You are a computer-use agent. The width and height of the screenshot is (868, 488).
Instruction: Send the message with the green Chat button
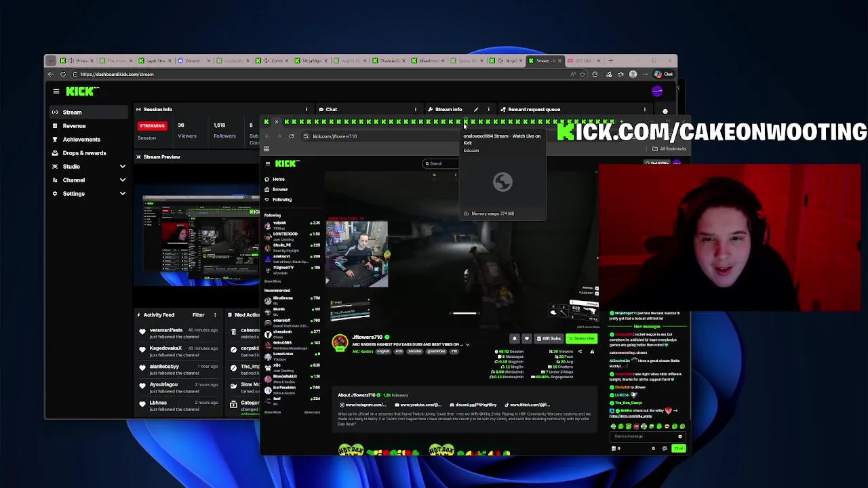(x=678, y=448)
